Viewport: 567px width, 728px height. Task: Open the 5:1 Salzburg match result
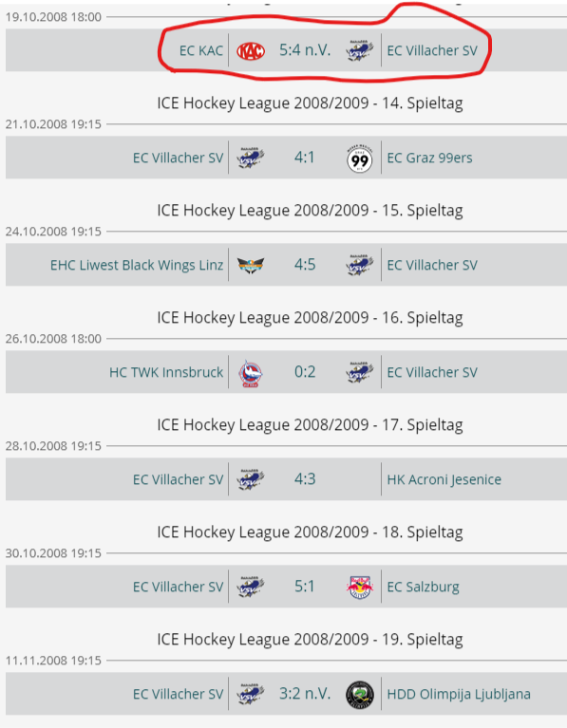pyautogui.click(x=305, y=587)
